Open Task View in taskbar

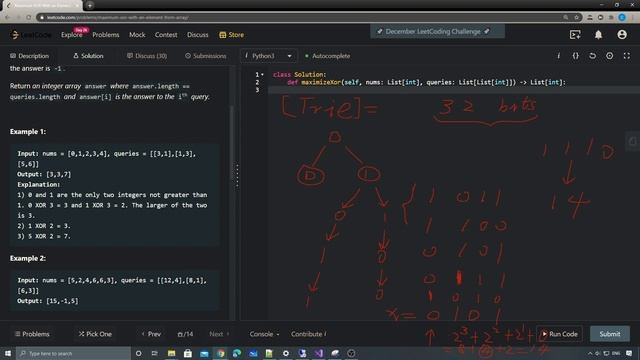155,353
